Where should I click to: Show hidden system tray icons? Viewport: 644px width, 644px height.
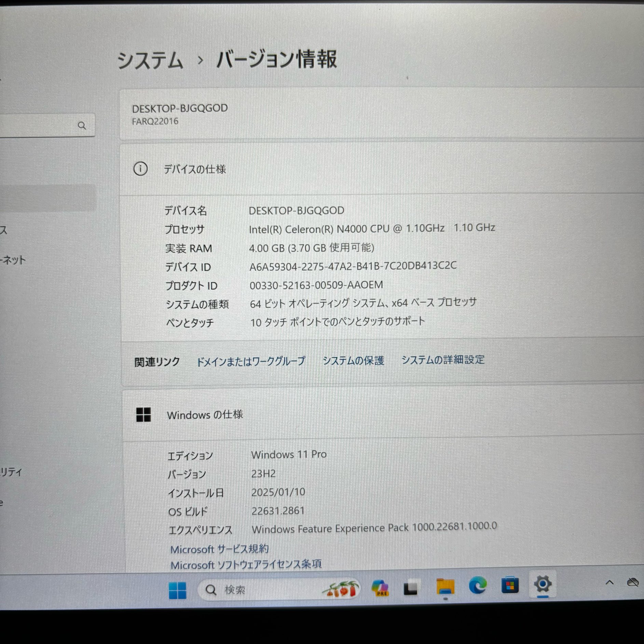click(609, 583)
